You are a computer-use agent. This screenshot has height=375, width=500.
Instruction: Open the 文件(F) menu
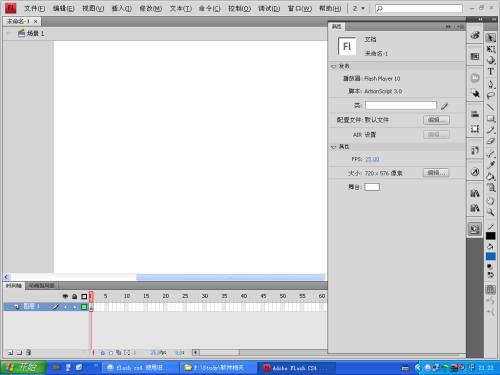pos(34,8)
